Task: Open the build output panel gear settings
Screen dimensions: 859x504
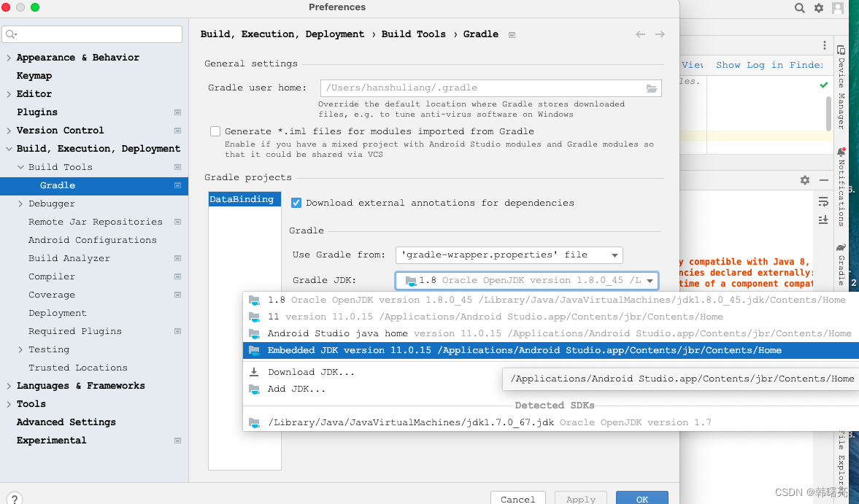Action: 805,180
